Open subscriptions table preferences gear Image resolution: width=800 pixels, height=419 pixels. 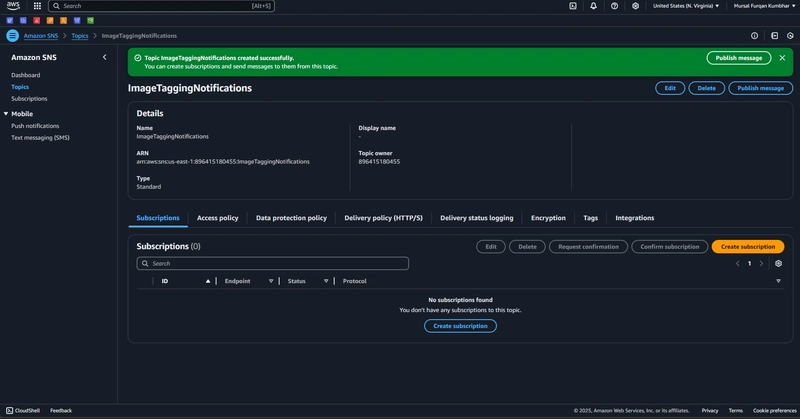778,263
